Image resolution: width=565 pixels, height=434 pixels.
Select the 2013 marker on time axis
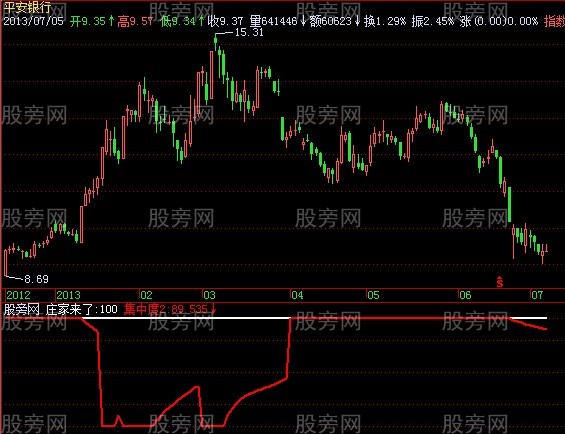pyautogui.click(x=68, y=295)
